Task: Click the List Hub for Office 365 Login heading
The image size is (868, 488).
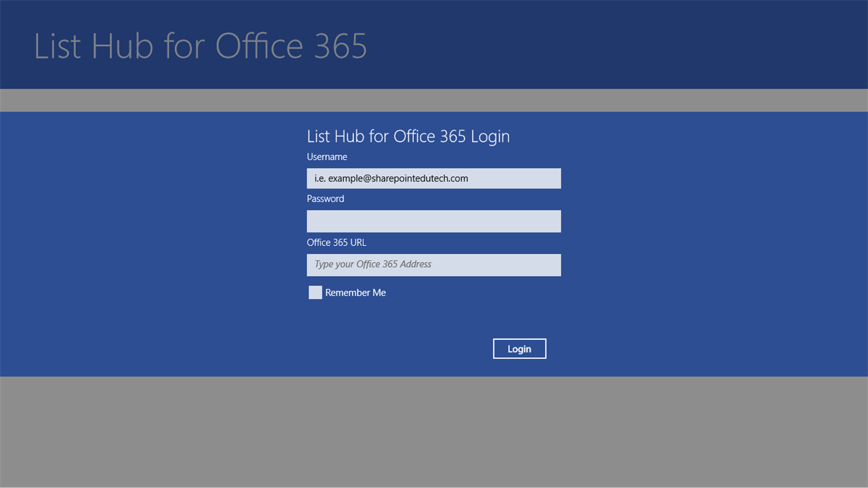Action: (408, 136)
